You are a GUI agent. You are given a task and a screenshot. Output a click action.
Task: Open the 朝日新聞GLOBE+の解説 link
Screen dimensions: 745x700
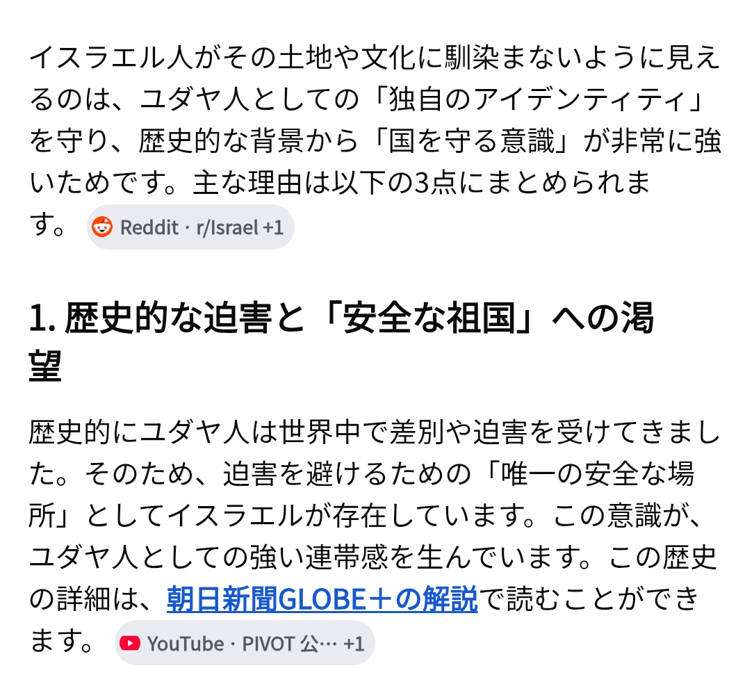322,599
